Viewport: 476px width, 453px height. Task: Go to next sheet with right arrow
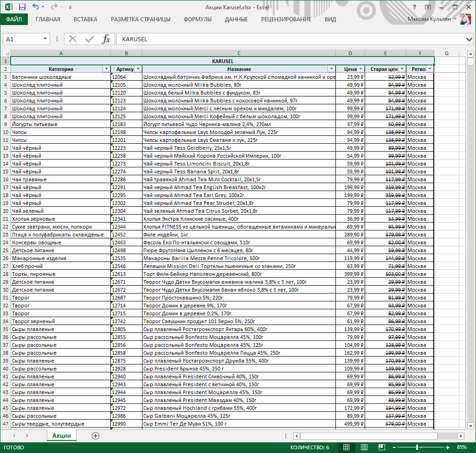[27, 436]
